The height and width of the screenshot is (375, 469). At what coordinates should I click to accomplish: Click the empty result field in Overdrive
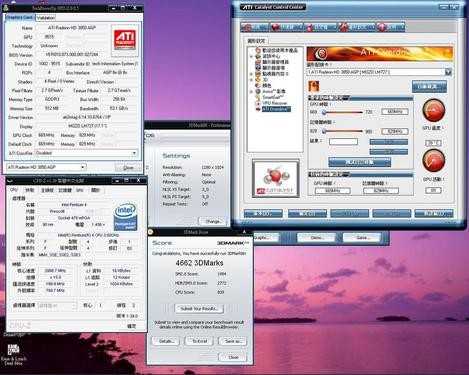point(343,142)
